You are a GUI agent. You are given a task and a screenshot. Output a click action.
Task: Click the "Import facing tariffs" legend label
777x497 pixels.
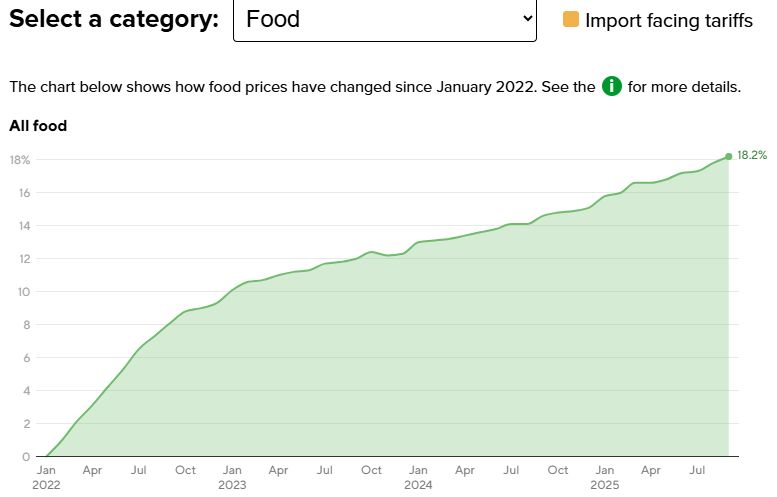(x=668, y=20)
